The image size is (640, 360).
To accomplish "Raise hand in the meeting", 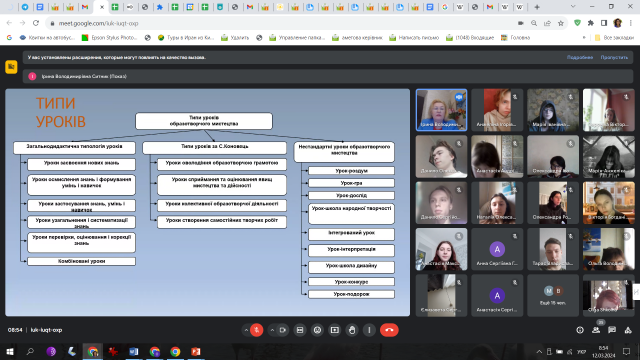I will (352, 330).
